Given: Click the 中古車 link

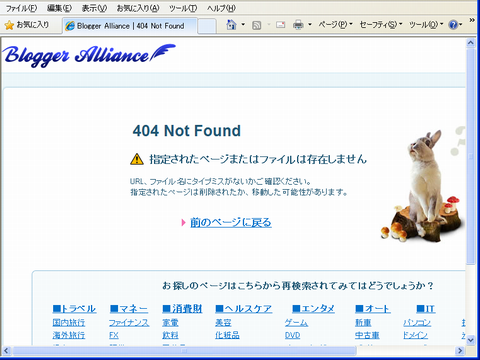Looking at the screenshot, I should click(x=367, y=335).
